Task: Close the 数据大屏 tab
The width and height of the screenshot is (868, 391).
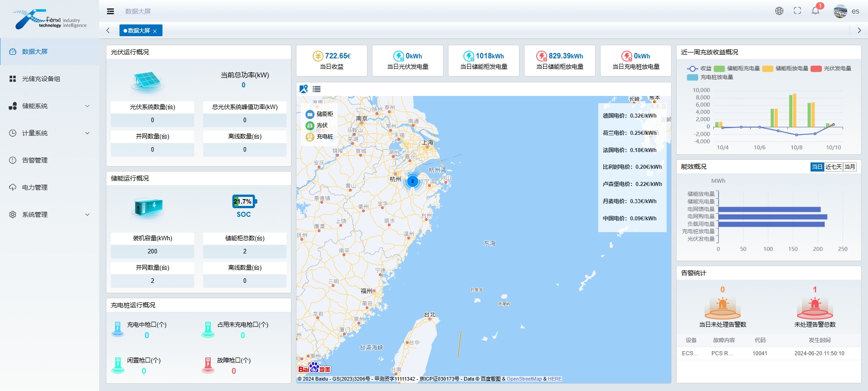Action: click(x=155, y=31)
